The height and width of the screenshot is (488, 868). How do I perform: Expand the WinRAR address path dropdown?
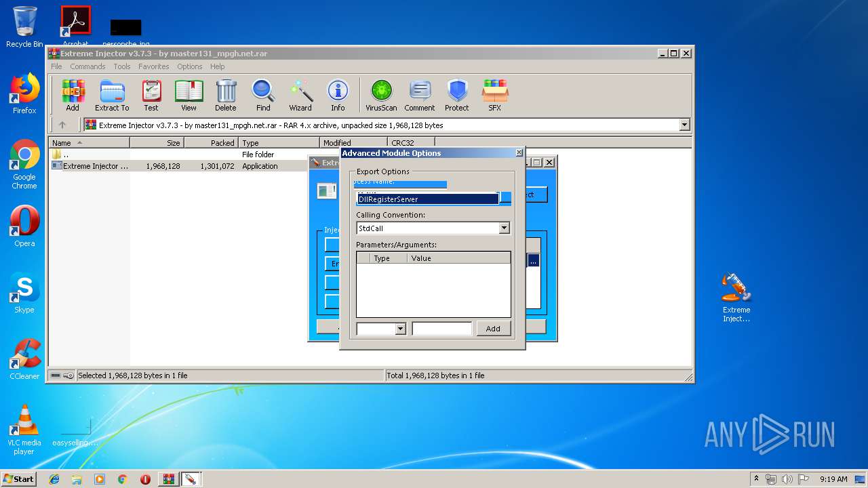[x=684, y=125]
